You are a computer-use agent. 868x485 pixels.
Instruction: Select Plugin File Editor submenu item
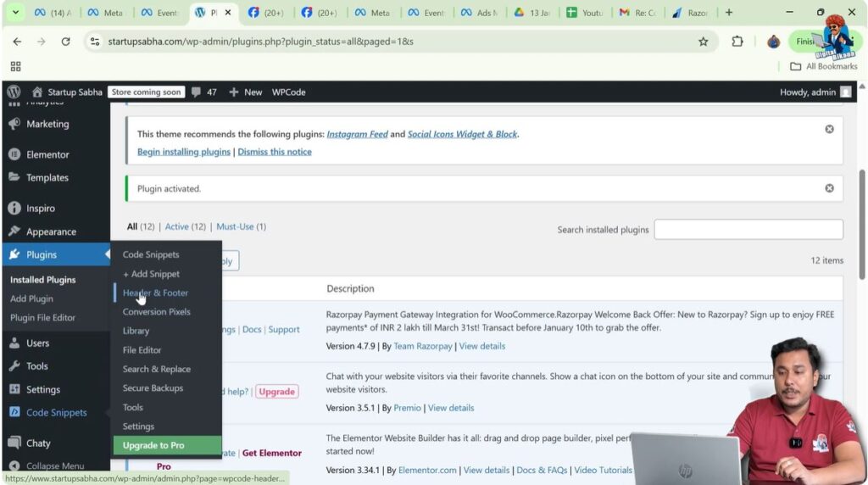pyautogui.click(x=42, y=317)
